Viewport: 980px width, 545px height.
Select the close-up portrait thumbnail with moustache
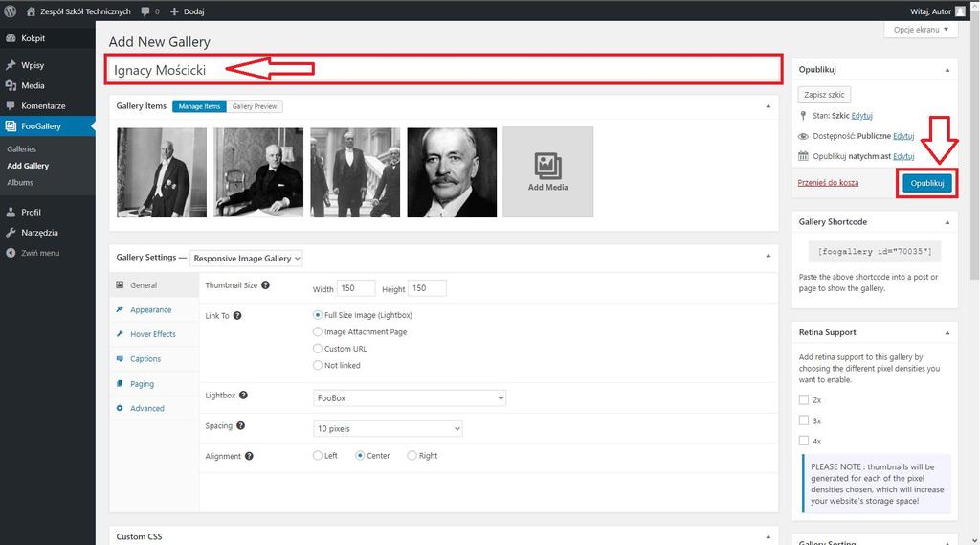(x=452, y=172)
